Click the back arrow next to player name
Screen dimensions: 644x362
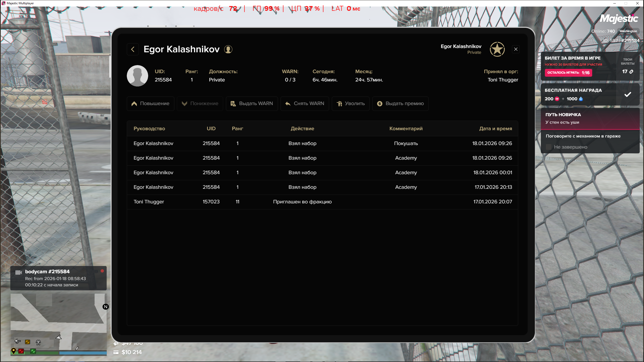(133, 49)
